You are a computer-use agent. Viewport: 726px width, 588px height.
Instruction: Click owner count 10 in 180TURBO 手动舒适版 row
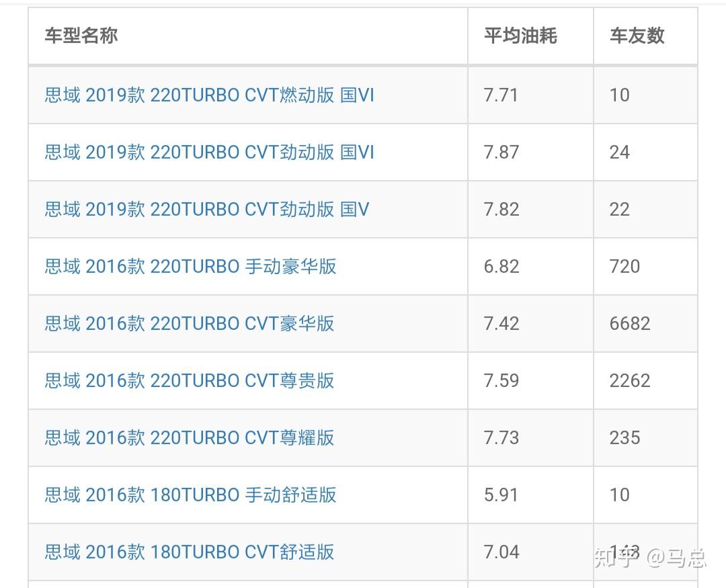620,495
